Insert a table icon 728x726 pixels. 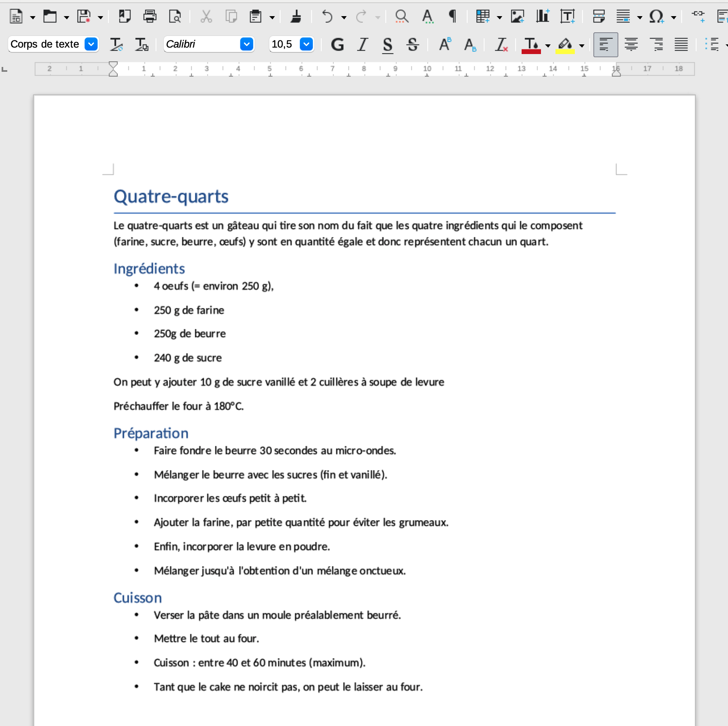tap(483, 17)
